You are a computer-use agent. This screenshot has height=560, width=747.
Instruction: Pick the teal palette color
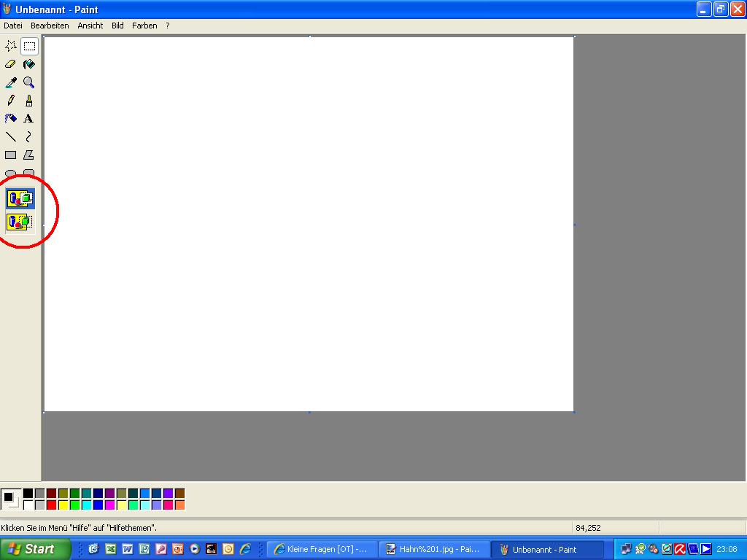[86, 494]
